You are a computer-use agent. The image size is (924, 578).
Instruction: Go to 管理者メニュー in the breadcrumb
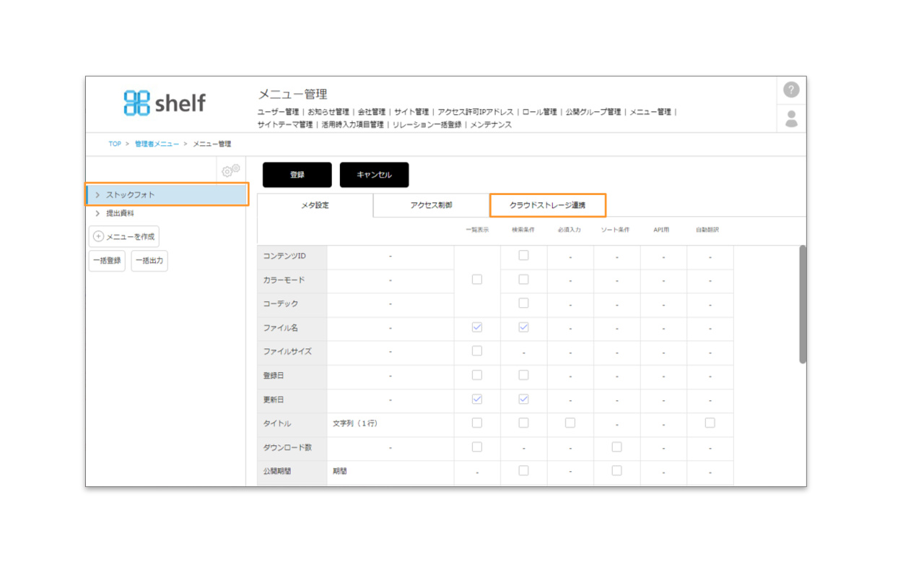coord(157,144)
